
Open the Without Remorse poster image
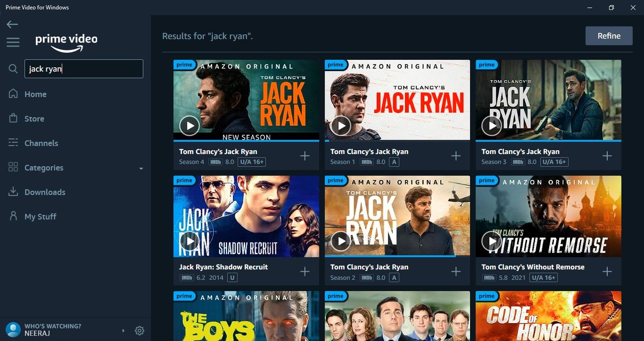pyautogui.click(x=548, y=216)
